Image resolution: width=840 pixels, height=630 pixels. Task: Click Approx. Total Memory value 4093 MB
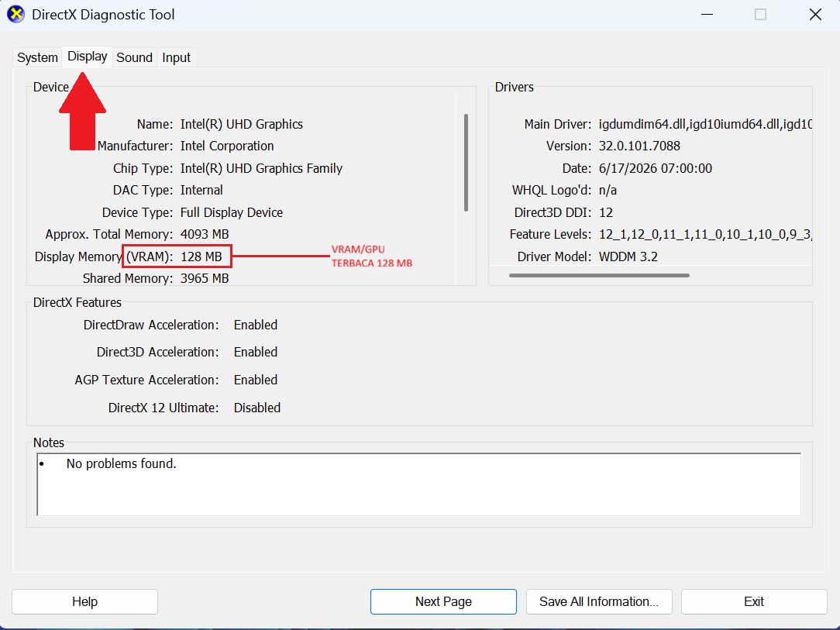pyautogui.click(x=205, y=234)
